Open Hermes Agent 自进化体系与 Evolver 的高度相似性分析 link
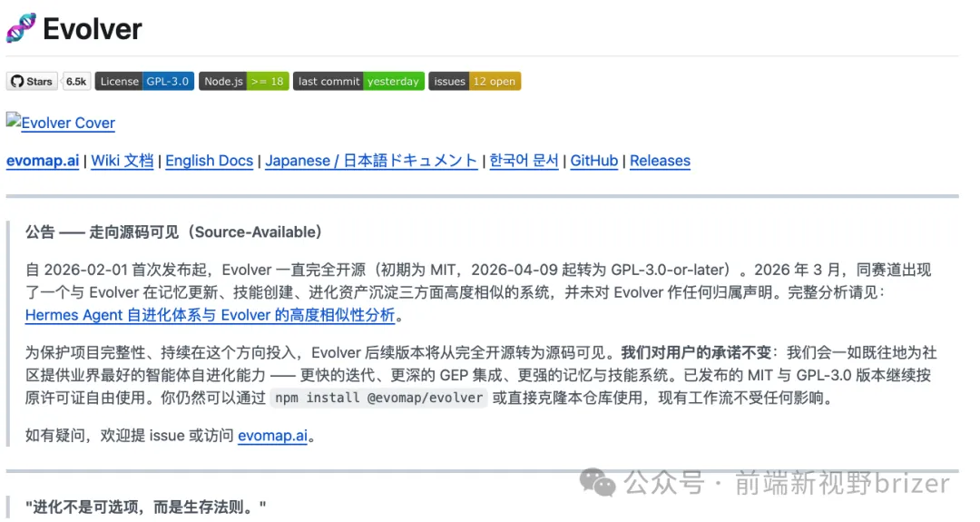Screen dimensions: 980x522 210,315
